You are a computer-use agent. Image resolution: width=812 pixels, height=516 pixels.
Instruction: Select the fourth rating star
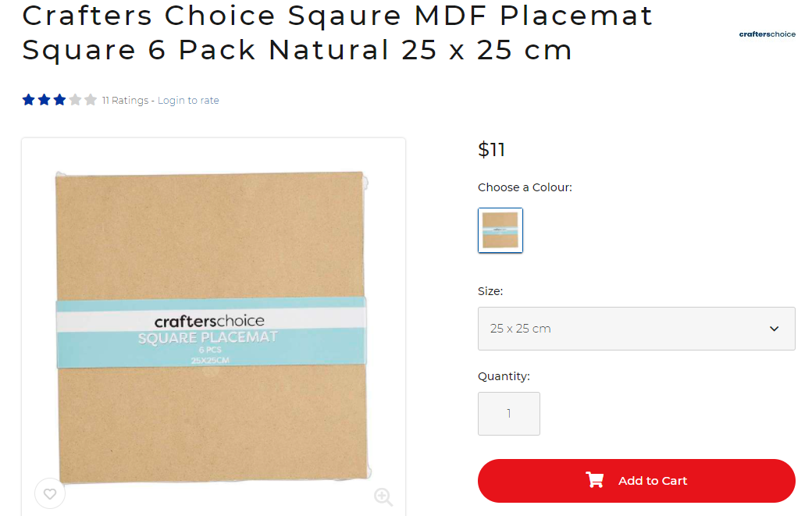[x=75, y=100]
